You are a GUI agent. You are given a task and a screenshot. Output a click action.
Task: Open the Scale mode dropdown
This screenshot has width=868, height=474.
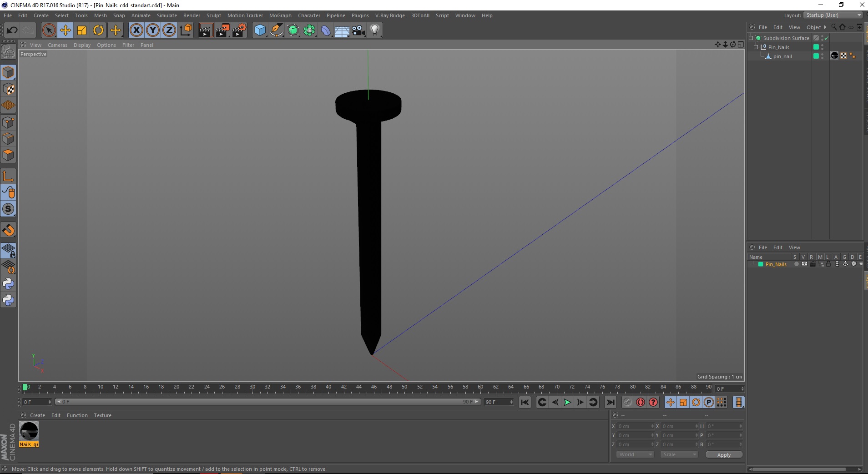click(x=679, y=454)
